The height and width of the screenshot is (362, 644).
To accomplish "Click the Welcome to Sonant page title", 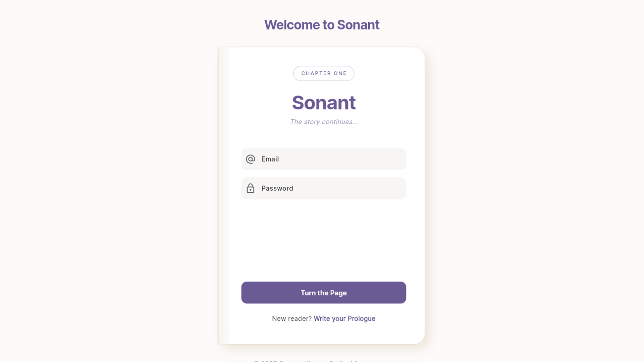I will pos(322,24).
